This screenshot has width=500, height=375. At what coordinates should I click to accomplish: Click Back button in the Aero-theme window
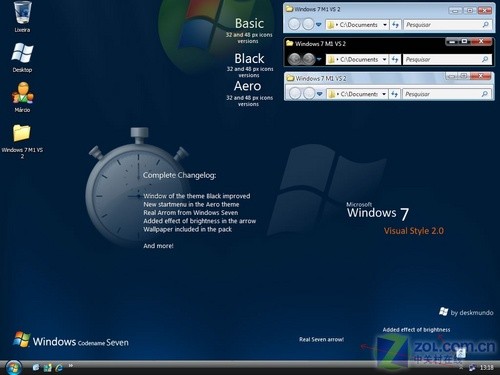295,94
